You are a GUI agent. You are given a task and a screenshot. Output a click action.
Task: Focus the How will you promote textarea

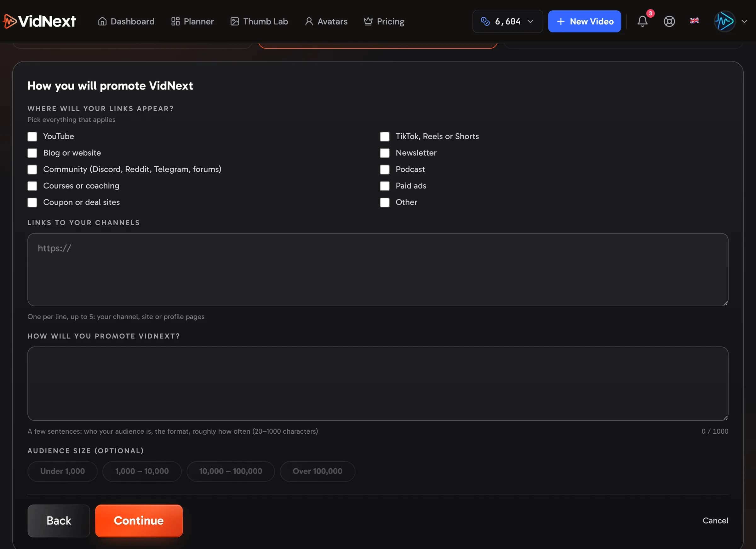click(x=378, y=384)
